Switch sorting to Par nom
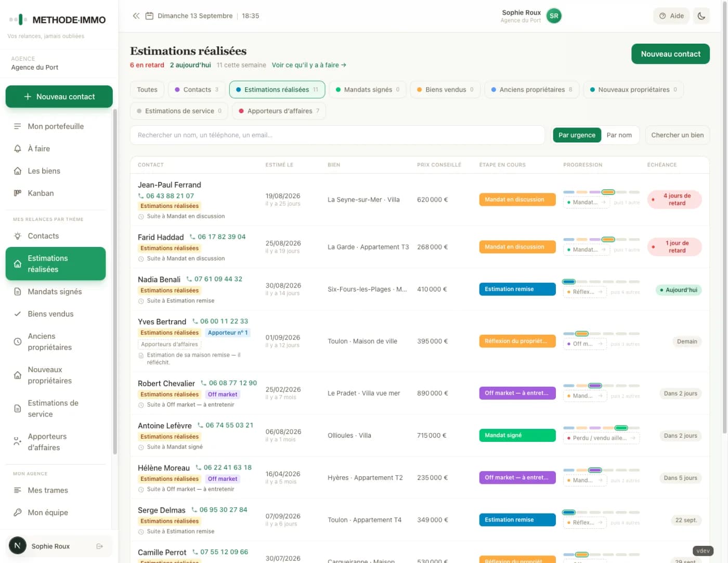This screenshot has width=728, height=563. tap(619, 135)
